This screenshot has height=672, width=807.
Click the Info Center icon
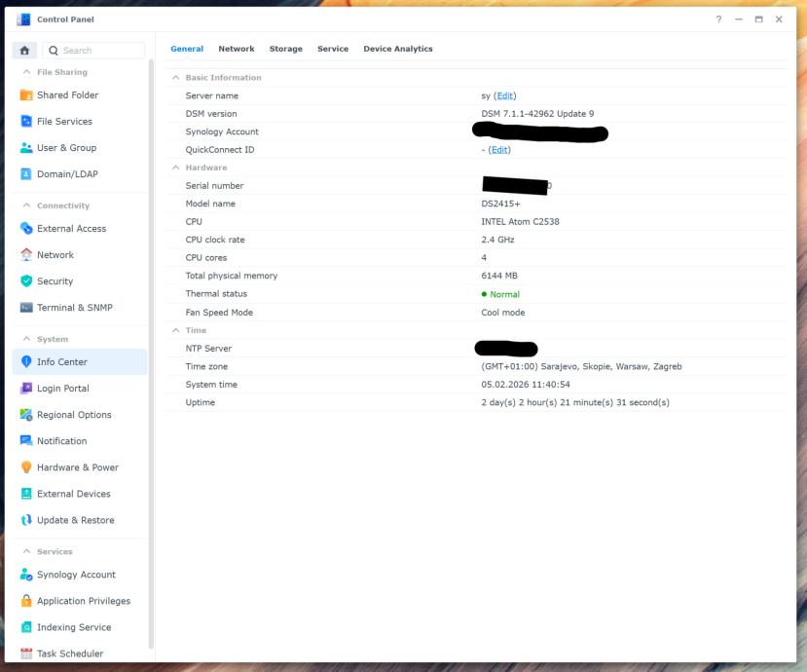[x=26, y=361]
